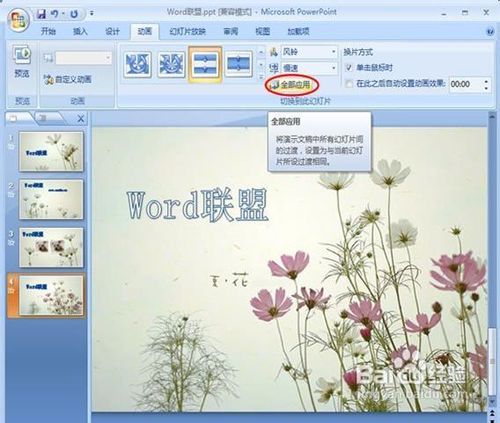
Task: Click the 全部应用 button
Action: (292, 85)
